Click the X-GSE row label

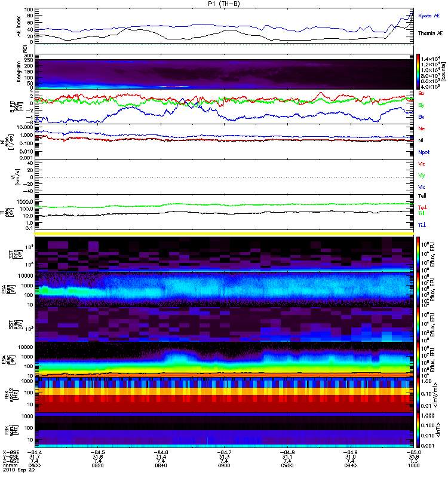pyautogui.click(x=11, y=452)
